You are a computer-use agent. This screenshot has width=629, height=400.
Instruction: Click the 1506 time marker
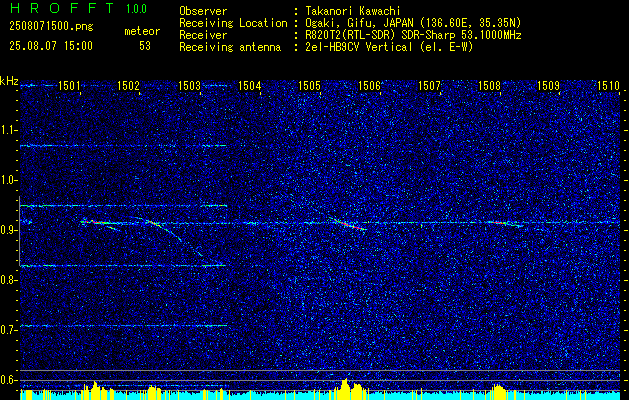[369, 86]
